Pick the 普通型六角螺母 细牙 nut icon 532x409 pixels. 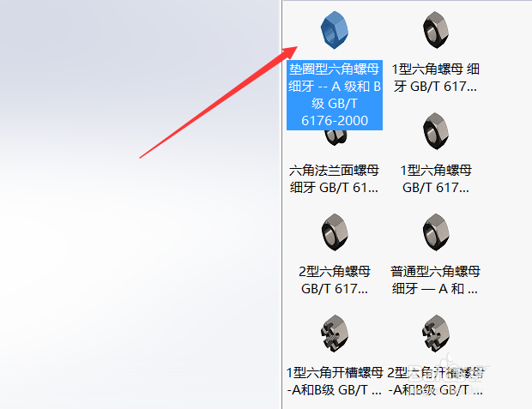[x=436, y=232]
